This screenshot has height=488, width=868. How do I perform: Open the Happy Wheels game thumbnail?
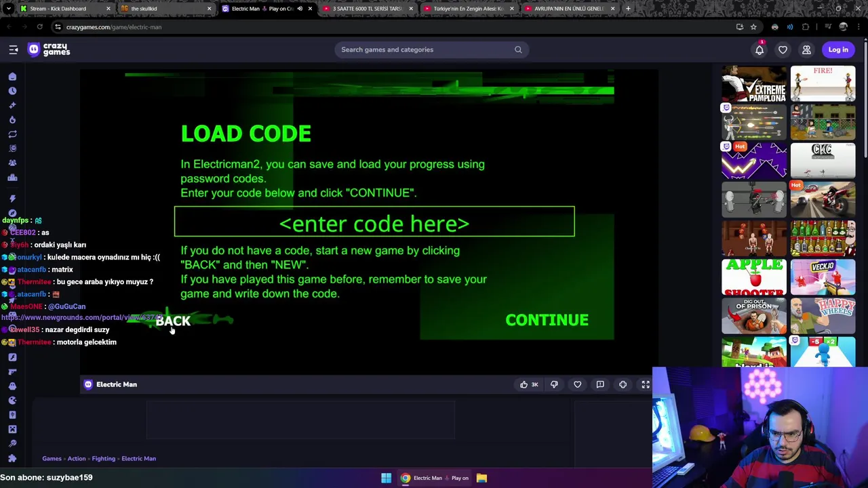click(823, 316)
